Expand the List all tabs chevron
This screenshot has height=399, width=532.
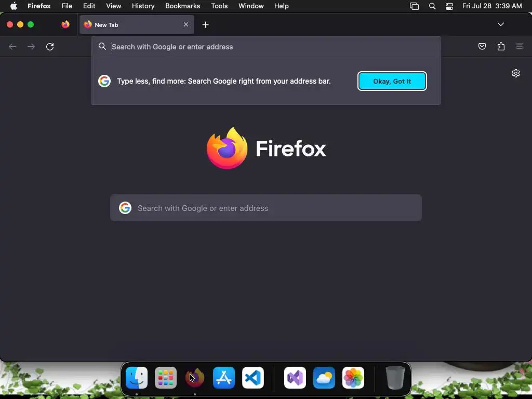(501, 24)
